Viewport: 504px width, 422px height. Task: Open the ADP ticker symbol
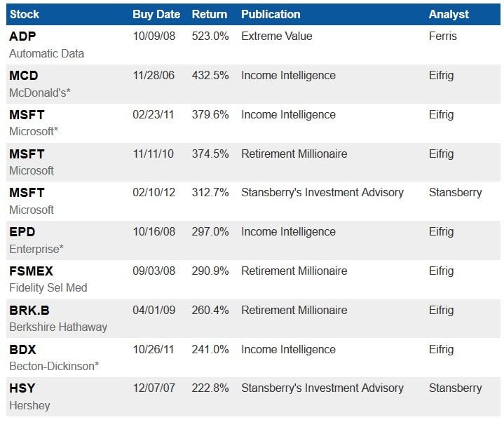click(x=22, y=36)
